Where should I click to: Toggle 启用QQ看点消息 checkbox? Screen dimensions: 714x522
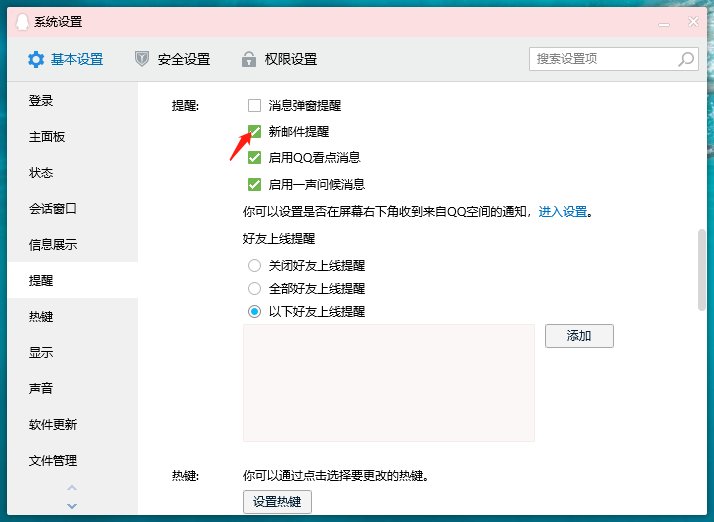[255, 158]
